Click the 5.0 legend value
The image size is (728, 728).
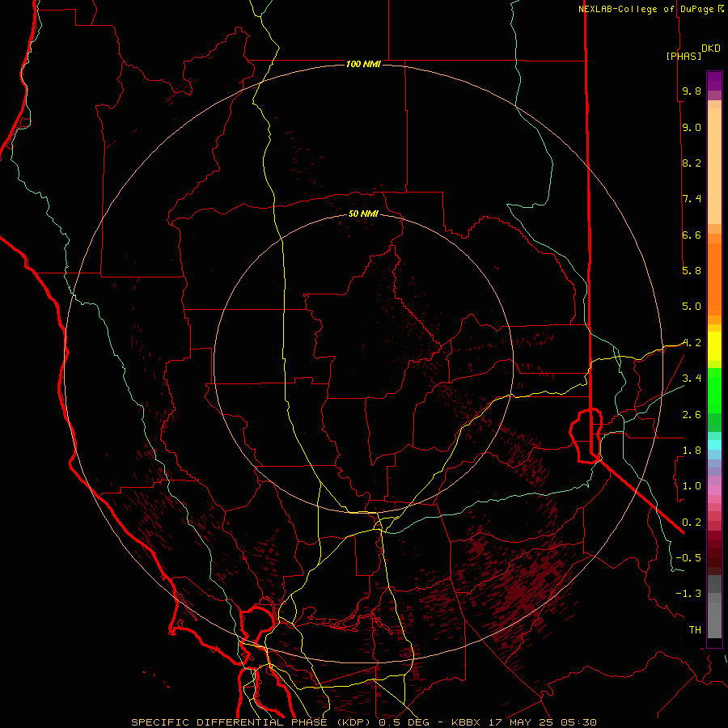click(692, 307)
